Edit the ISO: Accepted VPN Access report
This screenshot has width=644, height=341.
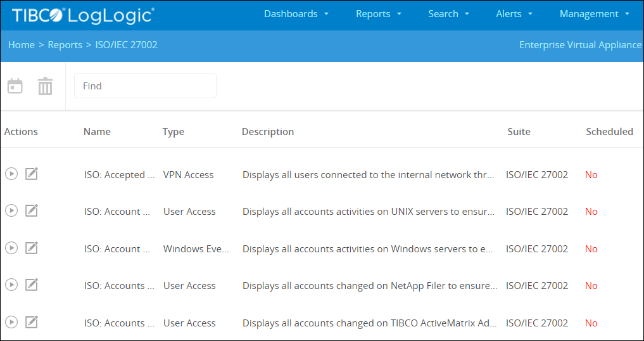point(32,174)
